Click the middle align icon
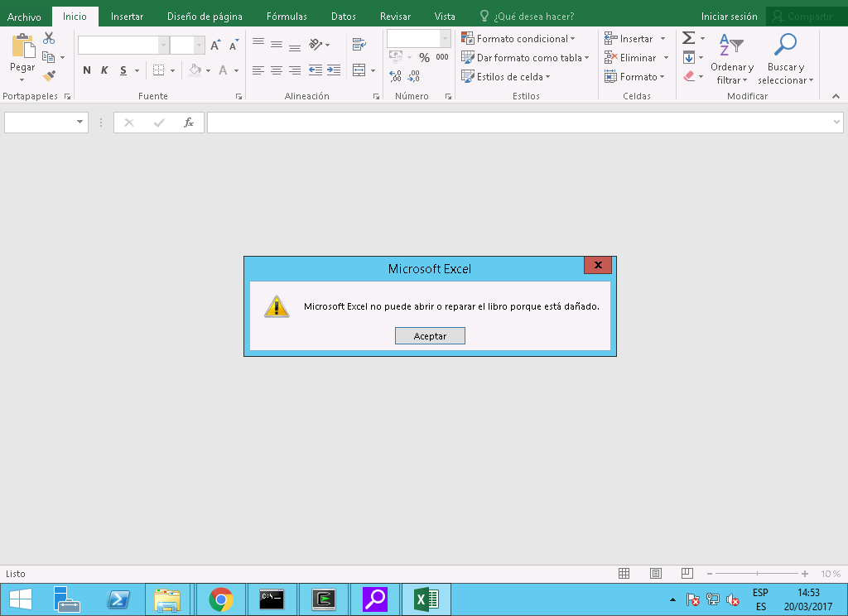Viewport: 848px width, 616px height. click(x=277, y=45)
